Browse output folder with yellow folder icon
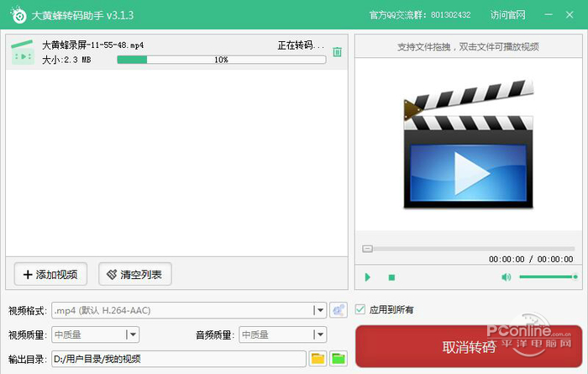The width and height of the screenshot is (588, 374). (x=318, y=359)
